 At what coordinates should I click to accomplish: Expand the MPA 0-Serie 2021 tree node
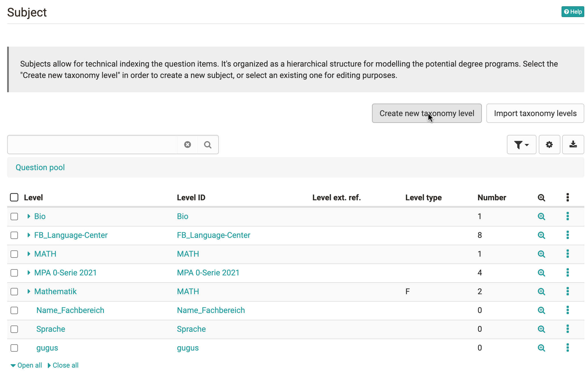coord(29,273)
